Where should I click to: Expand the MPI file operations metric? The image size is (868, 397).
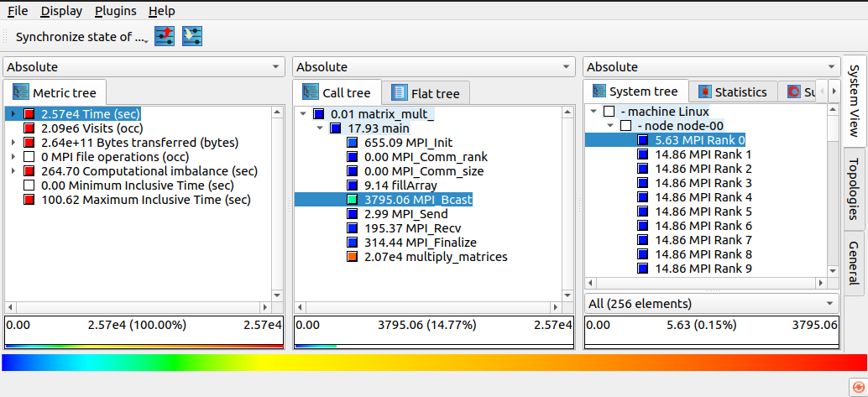click(x=13, y=157)
